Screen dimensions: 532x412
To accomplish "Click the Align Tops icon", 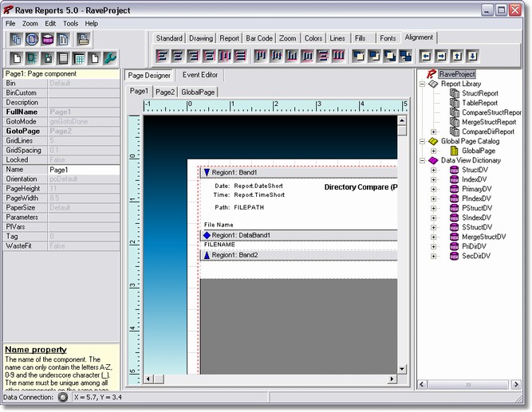I will [260, 56].
